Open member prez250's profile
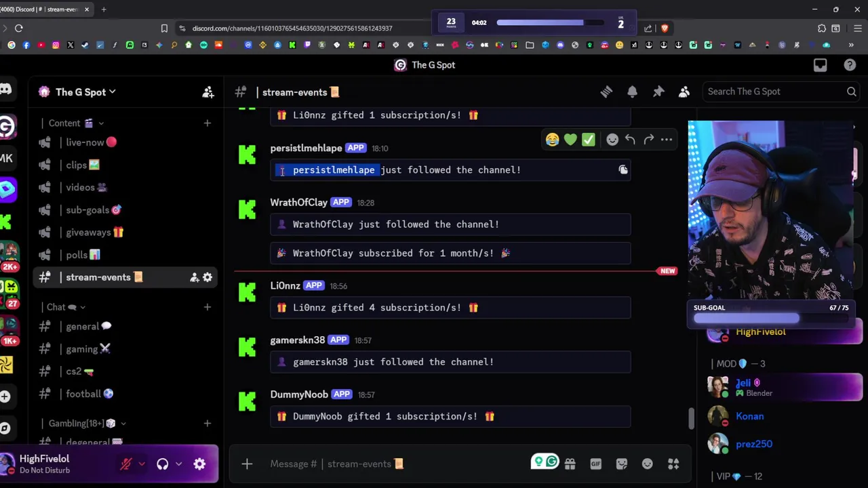This screenshot has height=488, width=868. [754, 445]
